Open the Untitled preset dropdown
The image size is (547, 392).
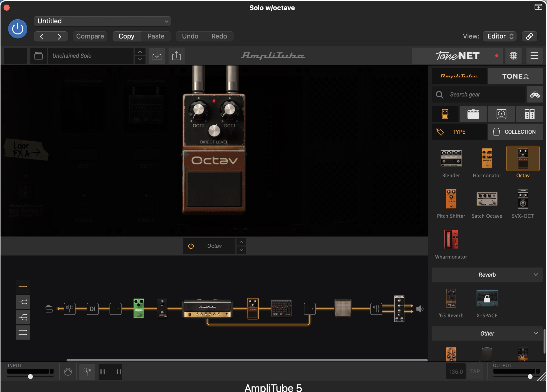(102, 21)
